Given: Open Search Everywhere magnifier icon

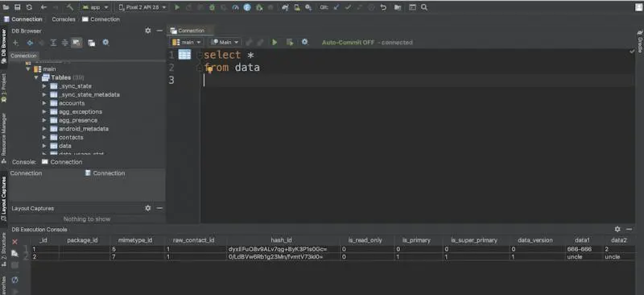Looking at the screenshot, I should pyautogui.click(x=424, y=7).
